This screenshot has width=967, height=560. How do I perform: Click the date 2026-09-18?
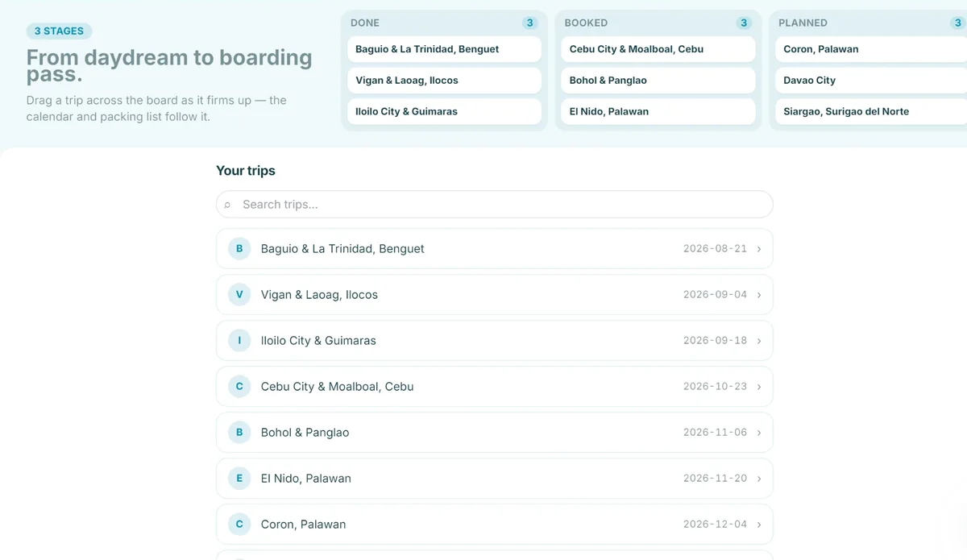click(x=715, y=341)
